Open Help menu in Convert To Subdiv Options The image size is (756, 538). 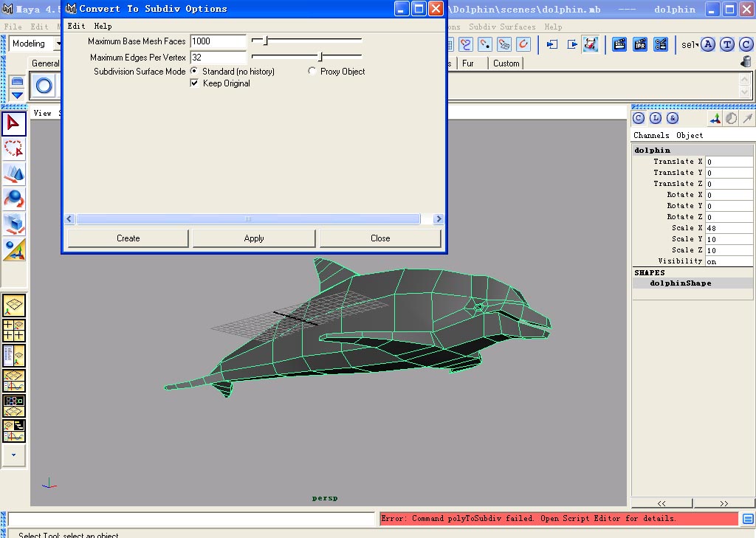pos(103,26)
